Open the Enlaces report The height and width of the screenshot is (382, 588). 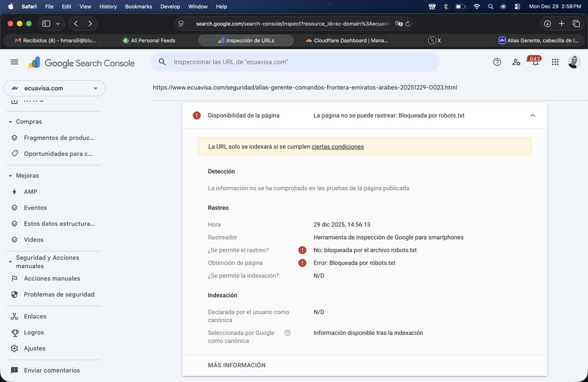54,316
